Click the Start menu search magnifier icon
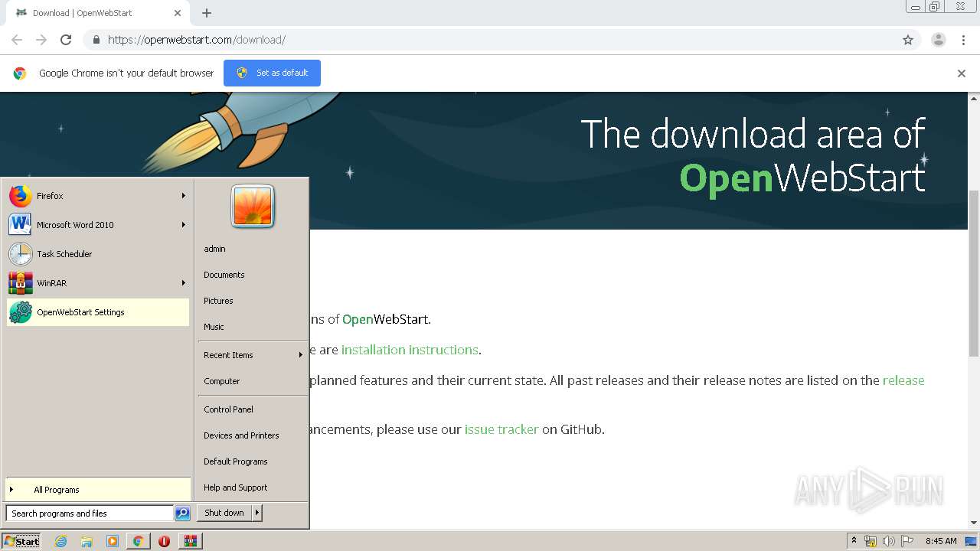 pyautogui.click(x=182, y=514)
